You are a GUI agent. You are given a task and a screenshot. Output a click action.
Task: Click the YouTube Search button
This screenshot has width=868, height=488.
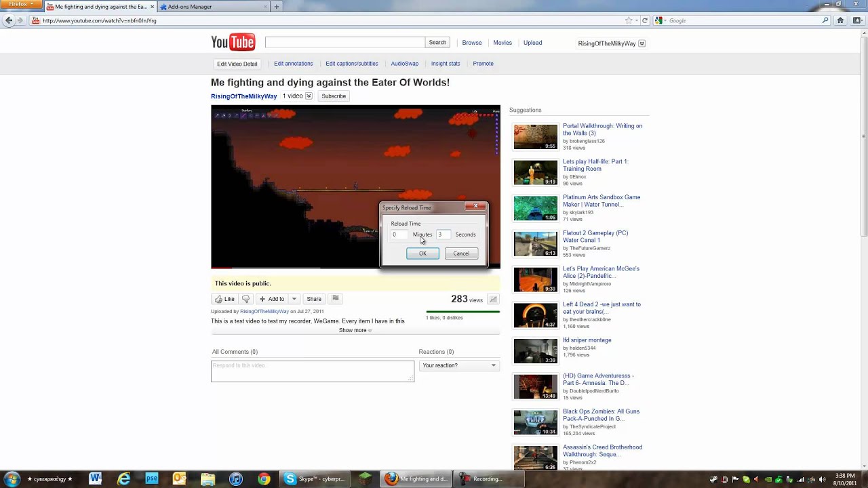coord(437,42)
